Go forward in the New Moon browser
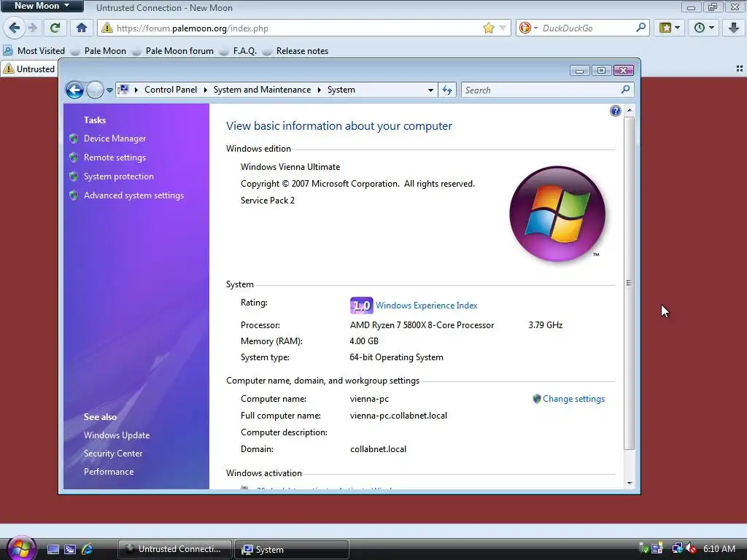This screenshot has height=560, width=747. click(x=32, y=28)
